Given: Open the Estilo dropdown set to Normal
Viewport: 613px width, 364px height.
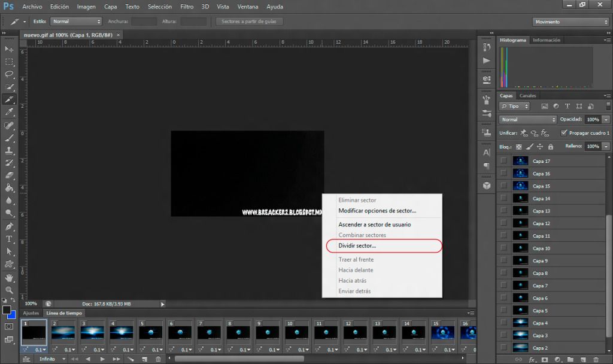Looking at the screenshot, I should pyautogui.click(x=76, y=22).
